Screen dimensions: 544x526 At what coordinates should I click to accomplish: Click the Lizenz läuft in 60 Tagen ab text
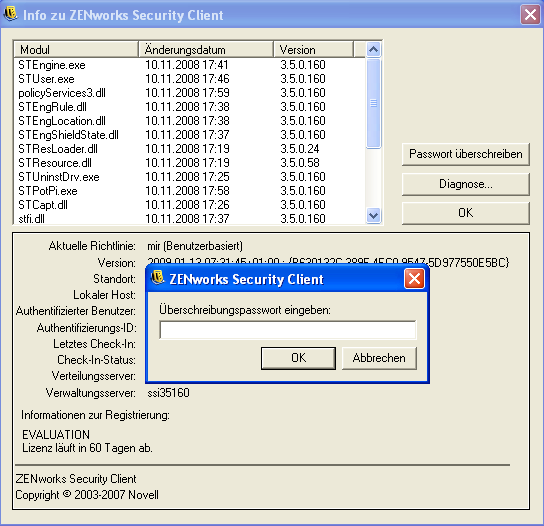87,448
